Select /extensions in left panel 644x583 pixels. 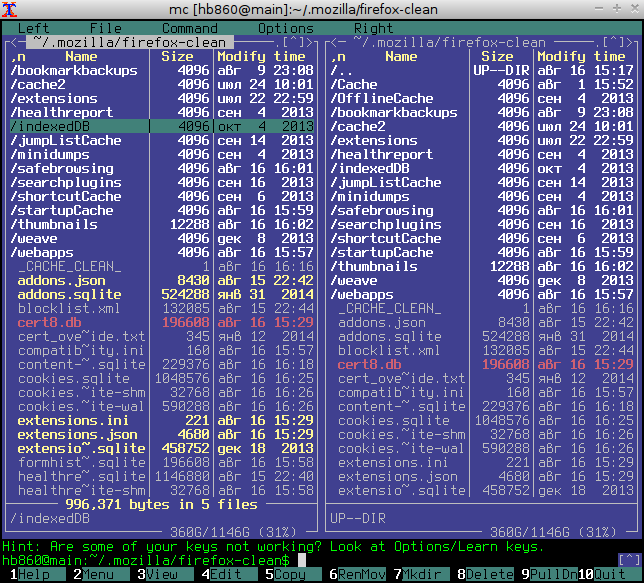[x=162, y=98]
